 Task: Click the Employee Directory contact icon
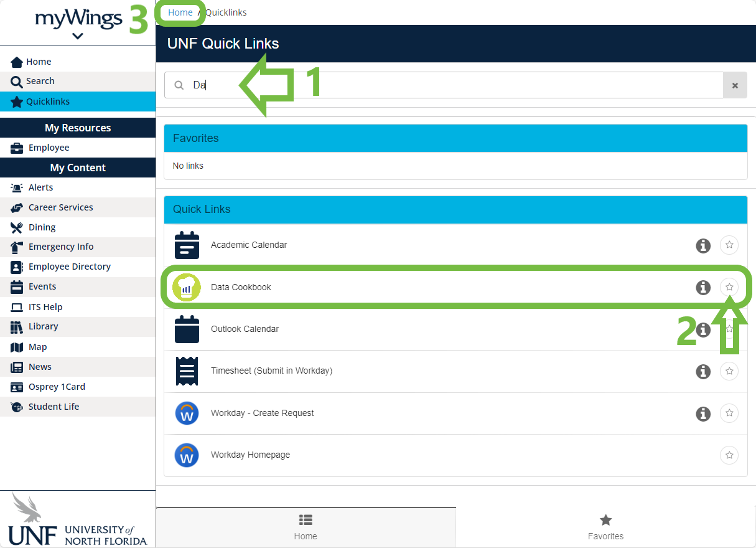pos(17,267)
